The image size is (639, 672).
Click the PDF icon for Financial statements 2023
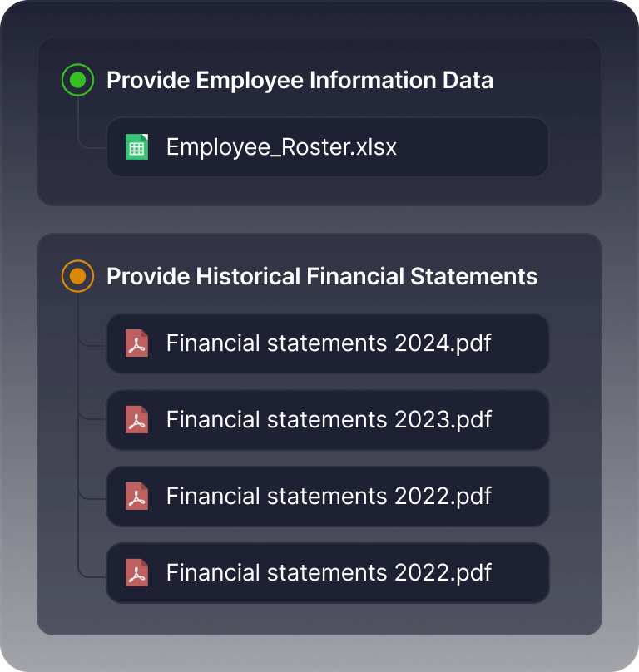(136, 420)
